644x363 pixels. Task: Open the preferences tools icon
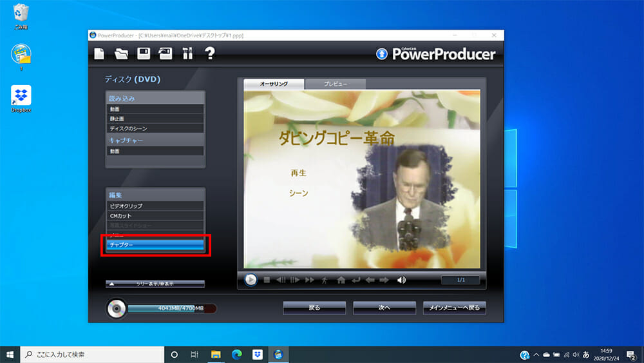point(187,54)
